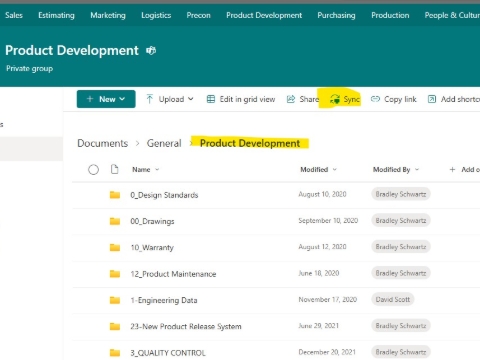Viewport: 480px width, 360px height.
Task: Click Bradley Schwartz on 0_Design Standards row
Action: (401, 194)
